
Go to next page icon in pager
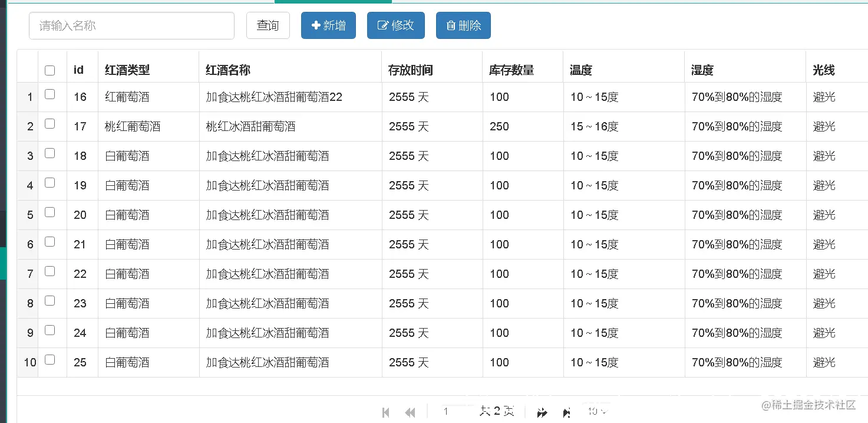(542, 412)
